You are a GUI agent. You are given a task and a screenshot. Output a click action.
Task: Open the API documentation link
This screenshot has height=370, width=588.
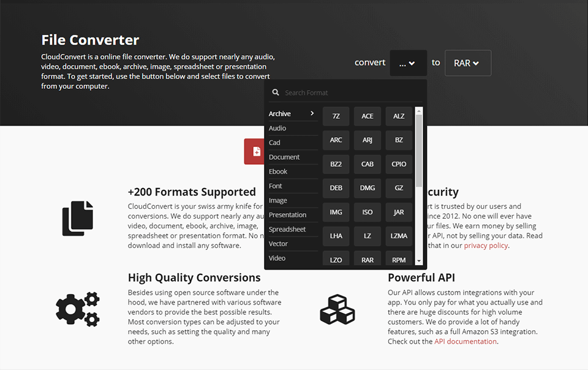tap(465, 341)
